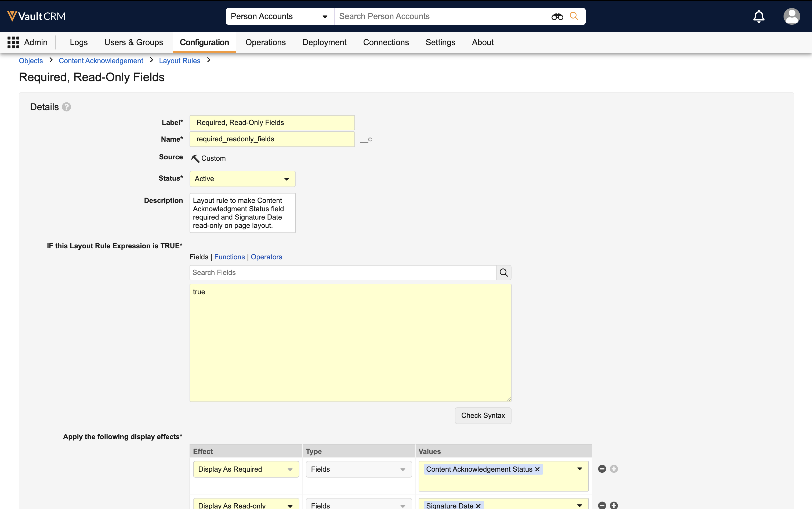Open the Display As Required effect dropdown

[x=246, y=469]
